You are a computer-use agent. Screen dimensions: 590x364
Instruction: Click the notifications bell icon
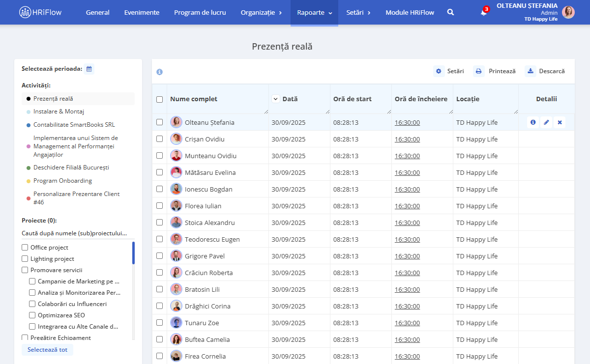click(484, 12)
